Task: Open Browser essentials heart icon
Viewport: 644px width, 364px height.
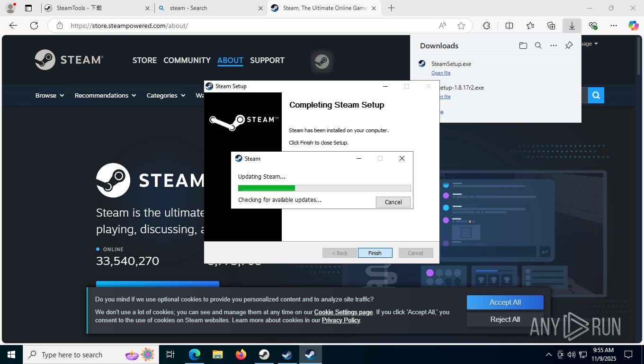Action: pyautogui.click(x=593, y=26)
